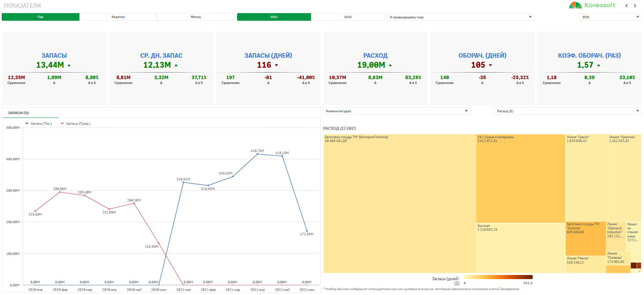This screenshot has height=295, width=644.
Task: Select the 'Заготовки посуды ТМ Виктория' treemap block
Action: tap(399, 204)
